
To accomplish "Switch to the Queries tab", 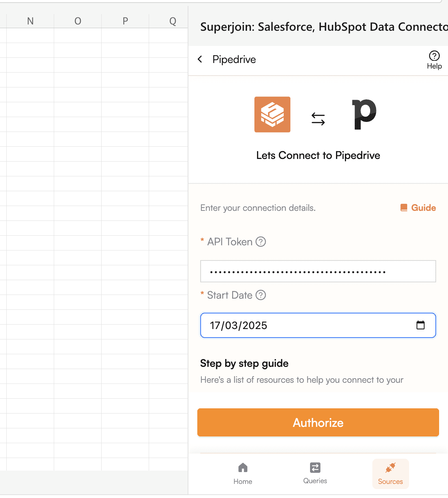I will (315, 473).
